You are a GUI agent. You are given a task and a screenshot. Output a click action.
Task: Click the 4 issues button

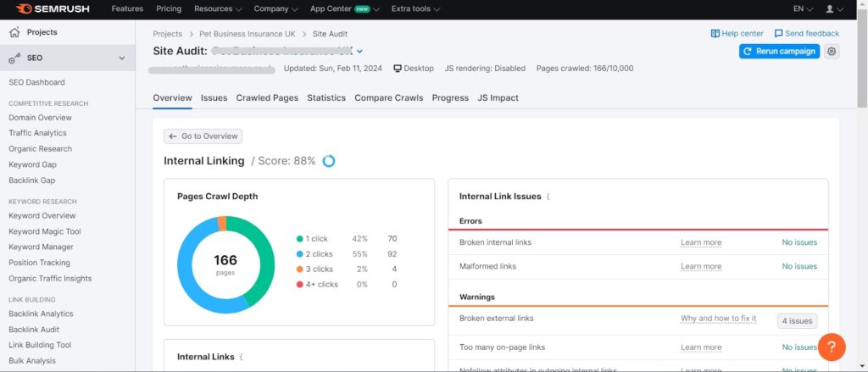click(797, 321)
